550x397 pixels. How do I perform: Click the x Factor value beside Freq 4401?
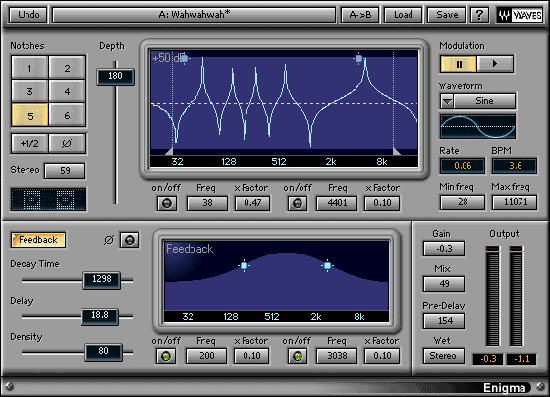click(382, 203)
